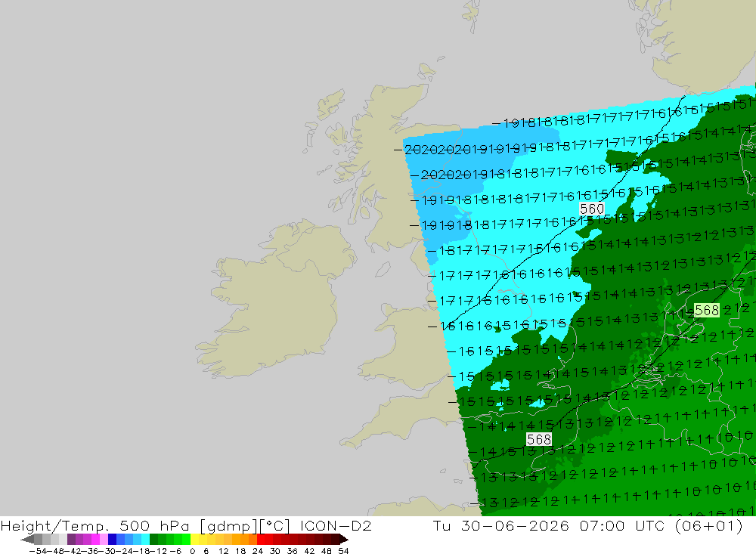Click the 560 contour label
Screen dimensions: 756x554
click(x=592, y=209)
